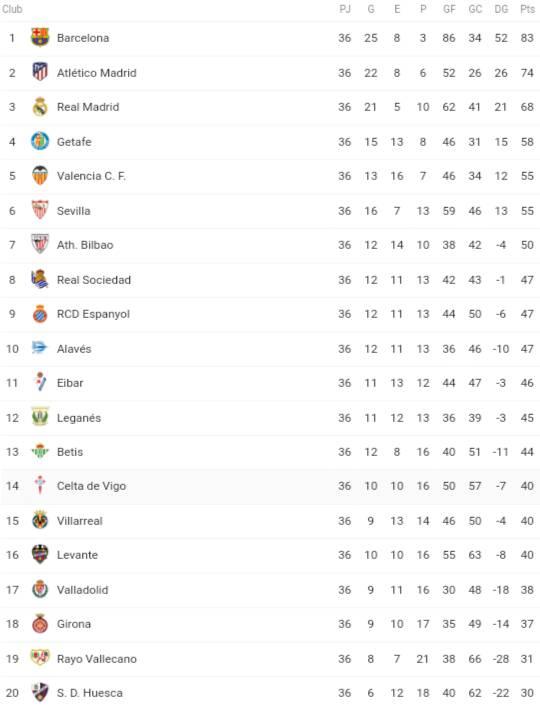This screenshot has height=708, width=540.
Task: Click the Real Sociedad crest icon
Action: coord(40,279)
